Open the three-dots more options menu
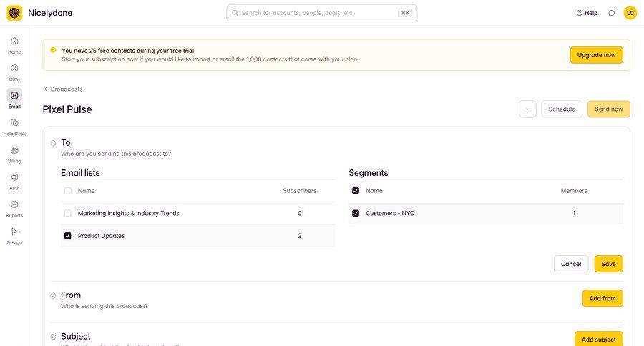644x346 pixels. pos(527,109)
